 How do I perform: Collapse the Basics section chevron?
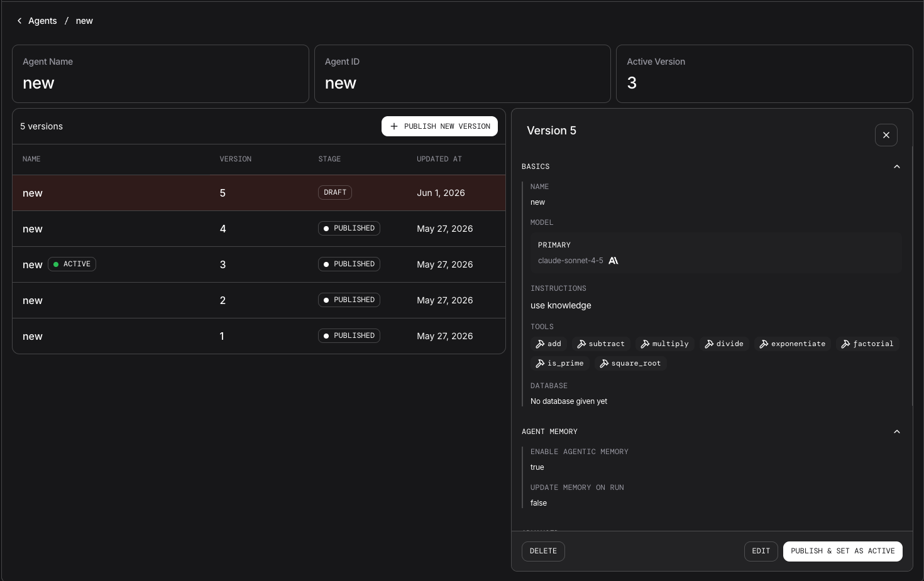[x=897, y=166]
